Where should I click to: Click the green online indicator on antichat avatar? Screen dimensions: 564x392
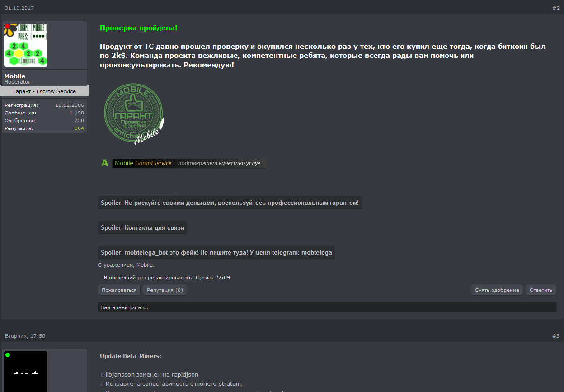tap(8, 355)
